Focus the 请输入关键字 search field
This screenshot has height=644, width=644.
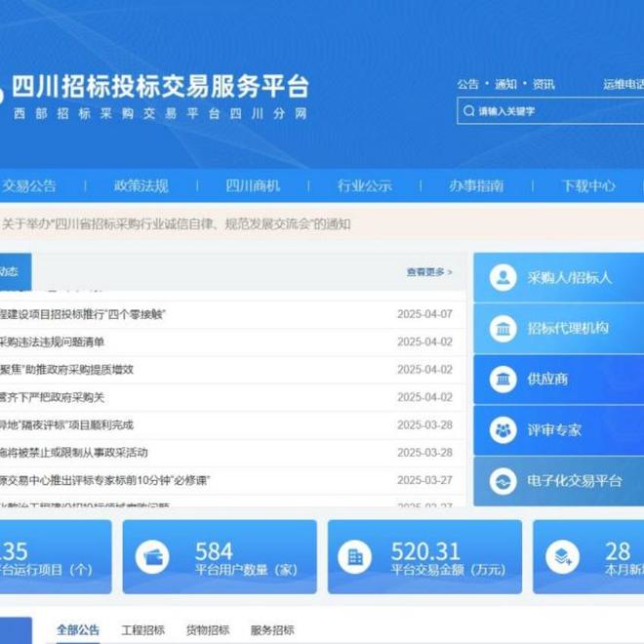pyautogui.click(x=550, y=111)
